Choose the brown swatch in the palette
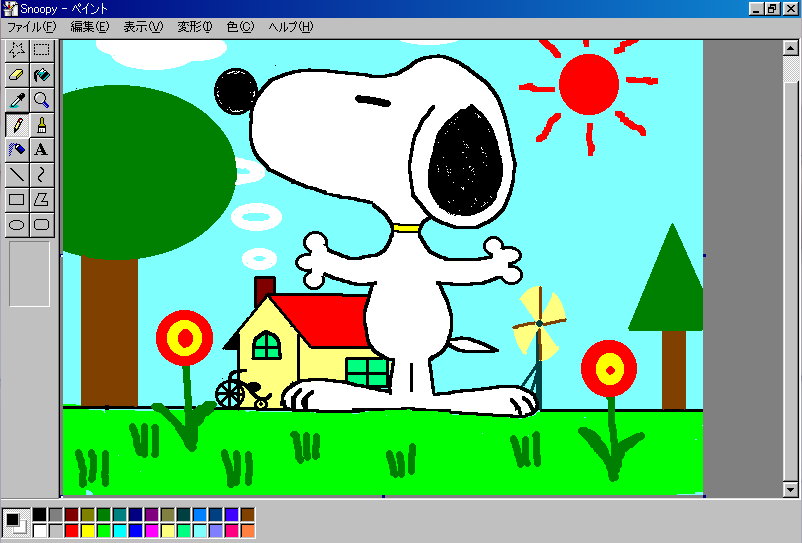Viewport: 802px width, 543px height. pos(248,514)
